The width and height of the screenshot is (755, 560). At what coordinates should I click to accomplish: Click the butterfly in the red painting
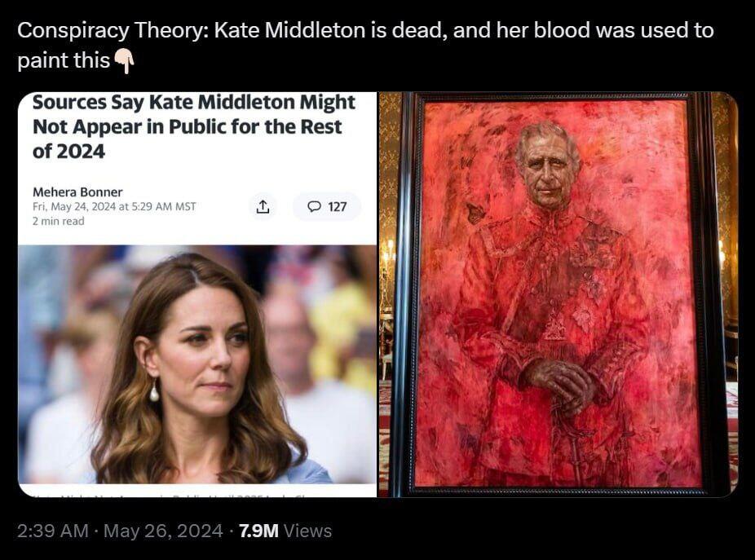(x=477, y=213)
